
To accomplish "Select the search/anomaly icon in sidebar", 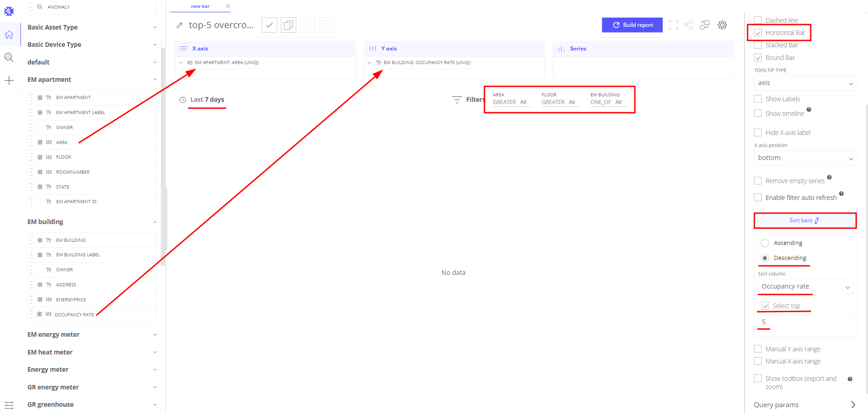I will click(10, 57).
